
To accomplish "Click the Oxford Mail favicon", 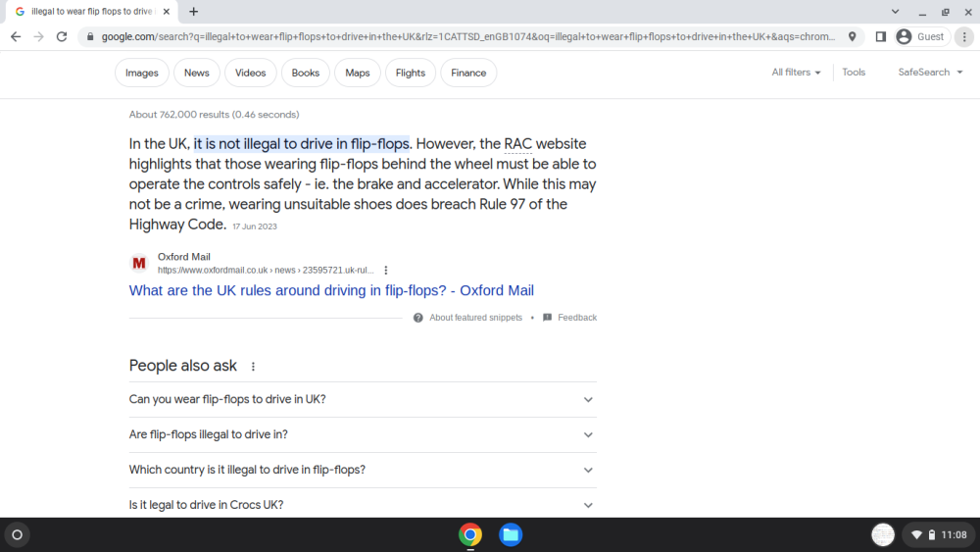I will 139,263.
